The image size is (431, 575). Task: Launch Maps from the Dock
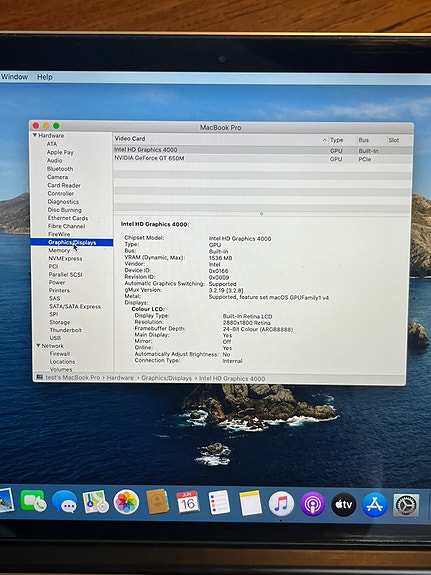coord(95,502)
